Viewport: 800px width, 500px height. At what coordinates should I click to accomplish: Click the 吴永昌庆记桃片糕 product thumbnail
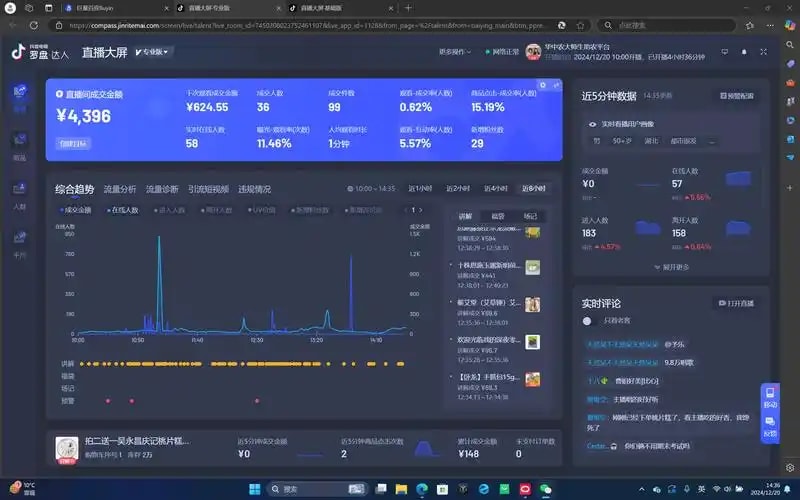click(67, 449)
